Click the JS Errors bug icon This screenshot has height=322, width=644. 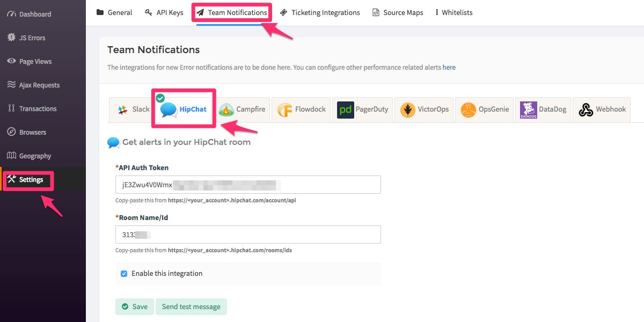(11, 38)
